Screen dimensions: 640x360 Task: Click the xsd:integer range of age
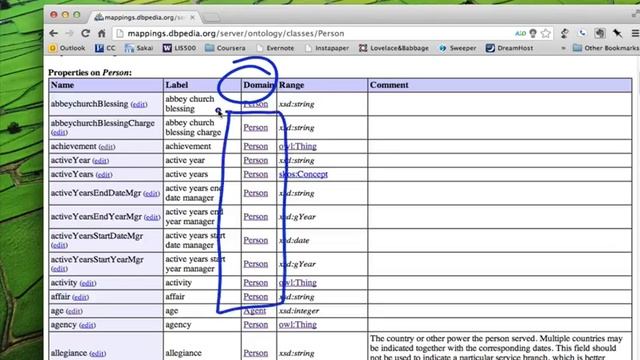[x=299, y=311]
